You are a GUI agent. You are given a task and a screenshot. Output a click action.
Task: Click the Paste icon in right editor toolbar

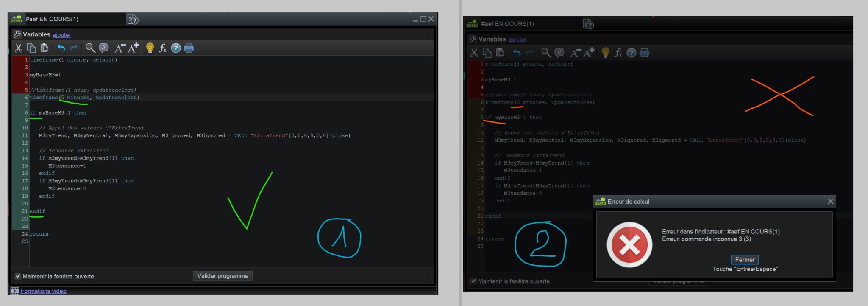[500, 53]
